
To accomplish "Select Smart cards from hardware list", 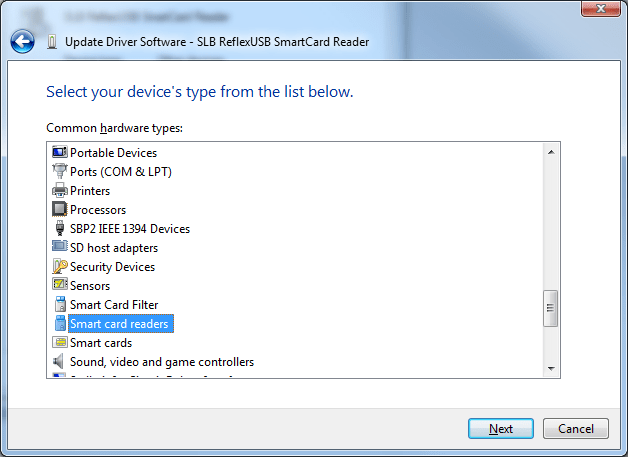I will coord(100,343).
